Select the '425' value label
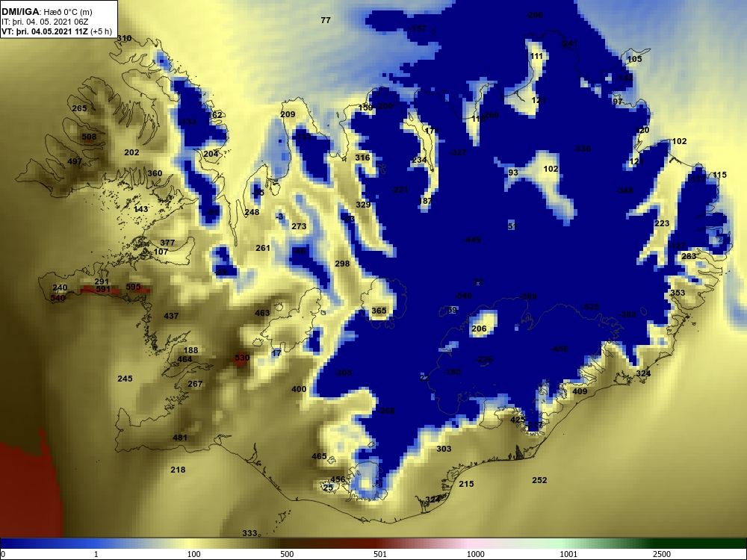747x560 pixels. [x=518, y=420]
